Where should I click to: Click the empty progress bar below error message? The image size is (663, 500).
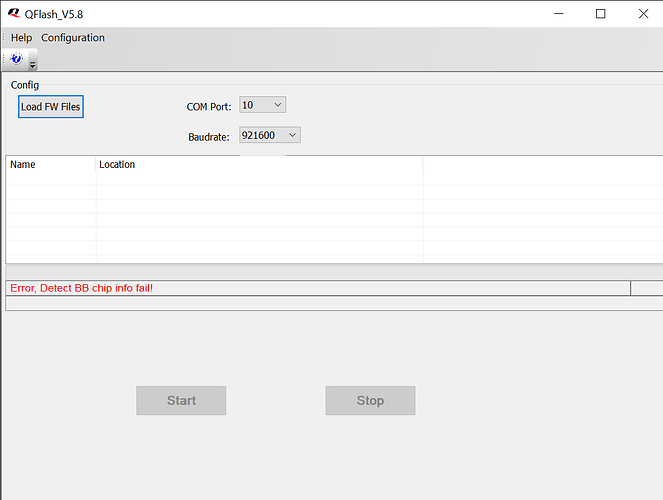(x=331, y=304)
